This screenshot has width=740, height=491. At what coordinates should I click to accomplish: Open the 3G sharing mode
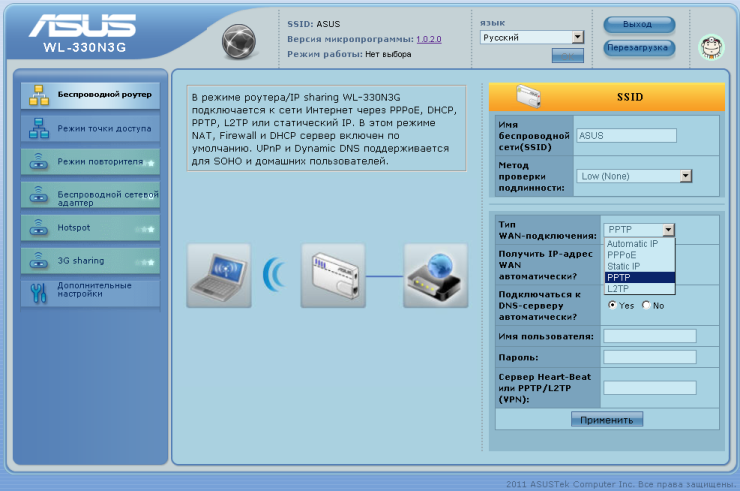tap(91, 261)
